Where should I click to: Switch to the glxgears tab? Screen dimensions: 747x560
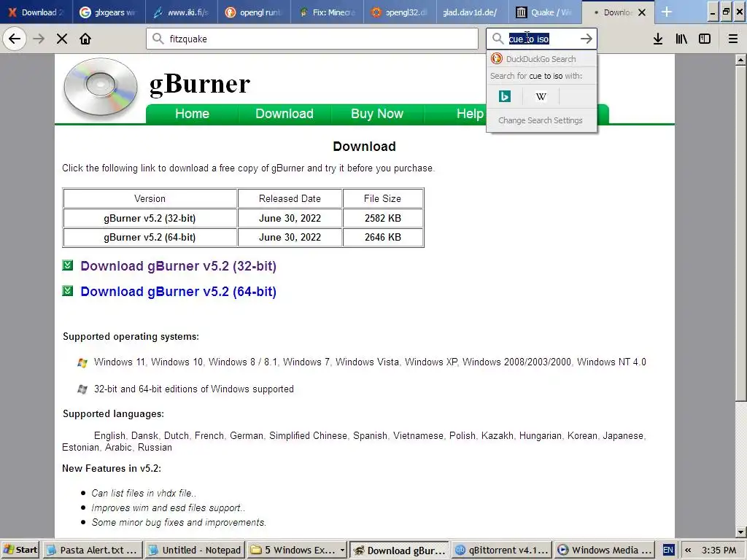(108, 12)
